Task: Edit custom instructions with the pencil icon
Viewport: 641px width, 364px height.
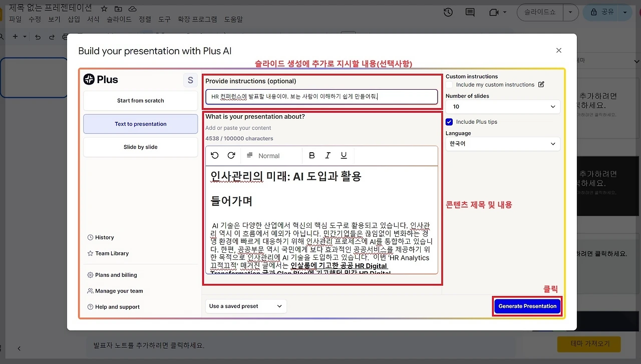Action: tap(541, 85)
